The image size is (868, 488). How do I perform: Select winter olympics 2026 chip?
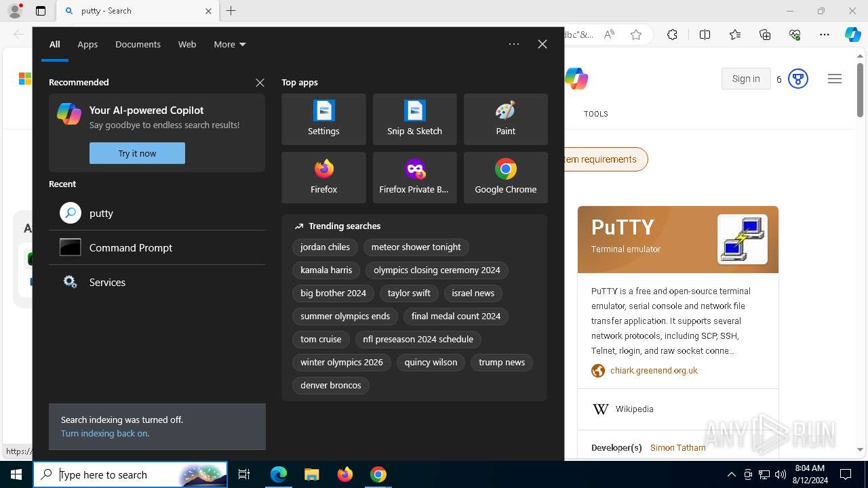[x=342, y=363]
